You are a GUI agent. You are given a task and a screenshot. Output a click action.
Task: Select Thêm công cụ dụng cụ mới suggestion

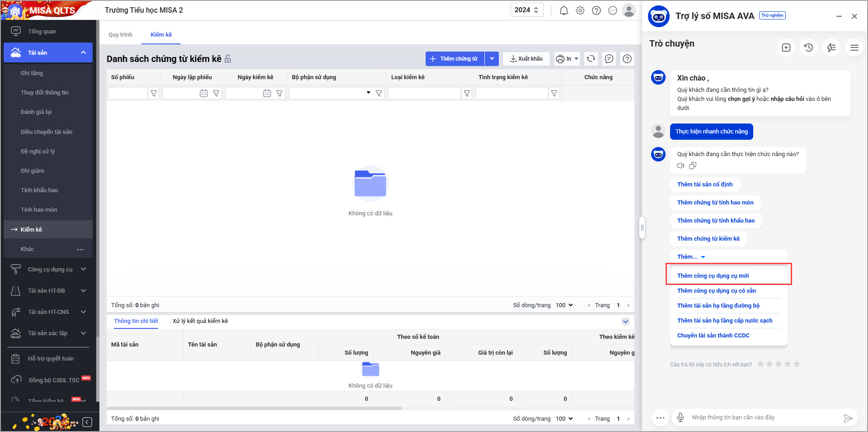(x=713, y=275)
